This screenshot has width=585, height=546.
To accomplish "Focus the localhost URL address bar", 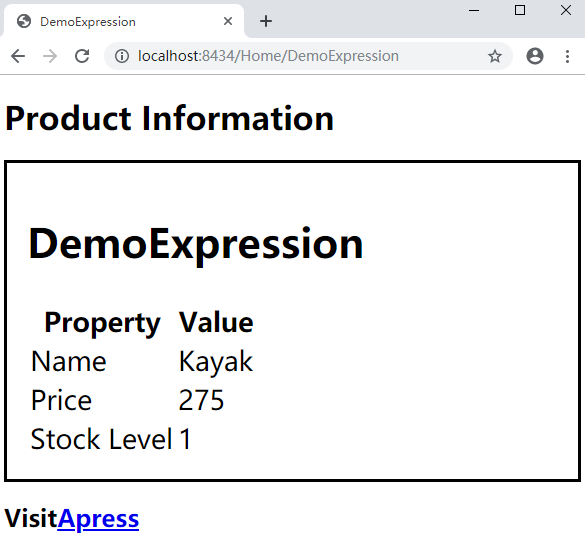I will point(268,56).
